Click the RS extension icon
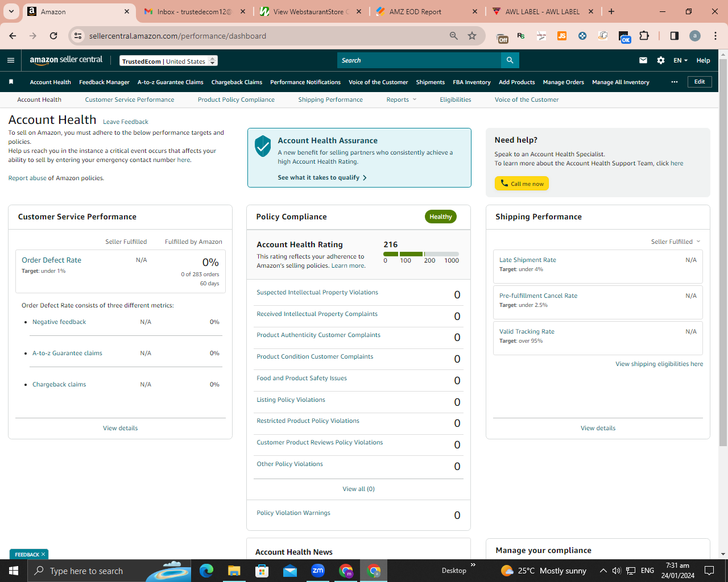Viewport: 728px width, 582px height. click(x=521, y=36)
